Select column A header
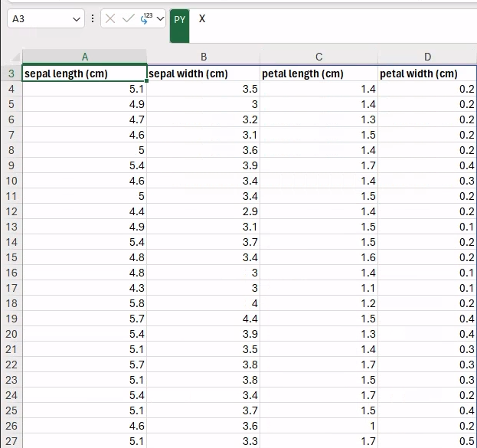This screenshot has height=448, width=477. [85, 57]
